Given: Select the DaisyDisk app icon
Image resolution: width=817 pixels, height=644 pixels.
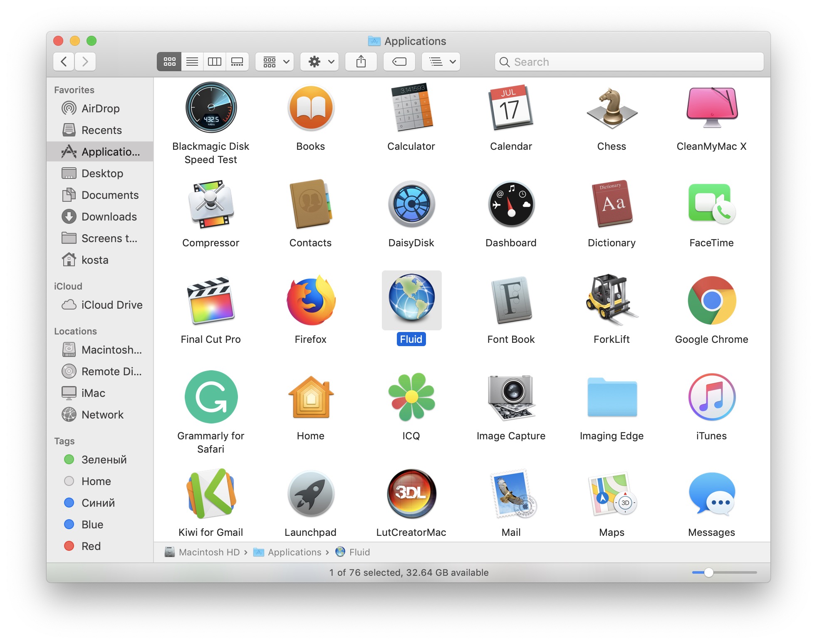Looking at the screenshot, I should tap(411, 204).
